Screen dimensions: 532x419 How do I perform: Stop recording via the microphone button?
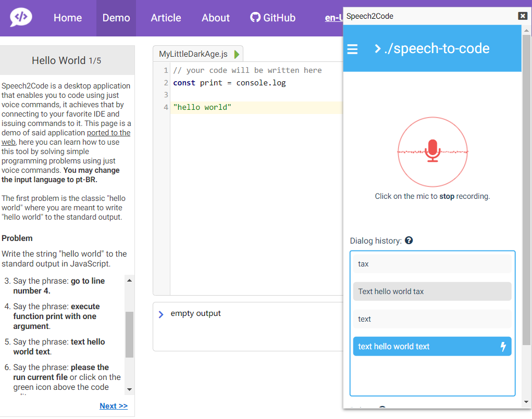432,151
